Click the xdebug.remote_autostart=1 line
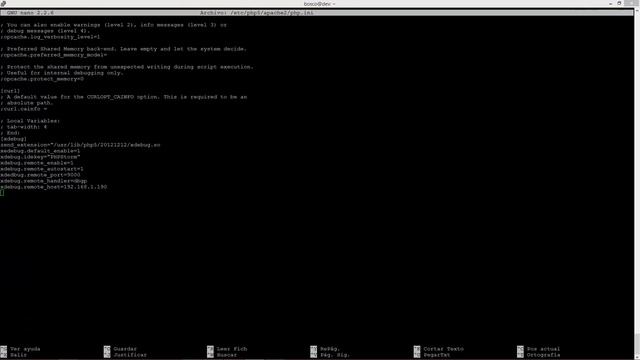This screenshot has width=640, height=360. [x=42, y=169]
